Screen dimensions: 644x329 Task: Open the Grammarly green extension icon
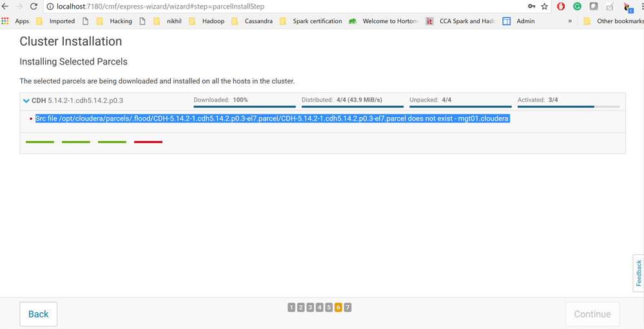tap(577, 6)
